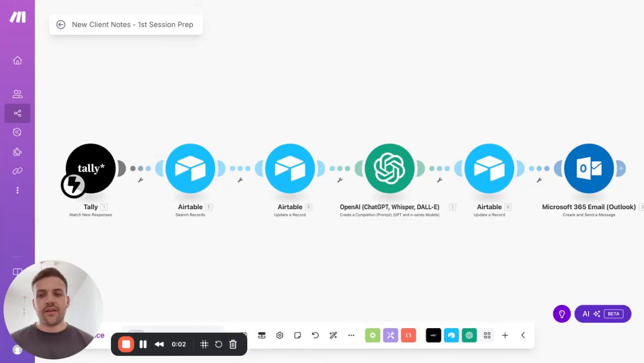This screenshot has height=363, width=644.
Task: Click the Undo arrow in the toolbar
Action: pyautogui.click(x=315, y=335)
